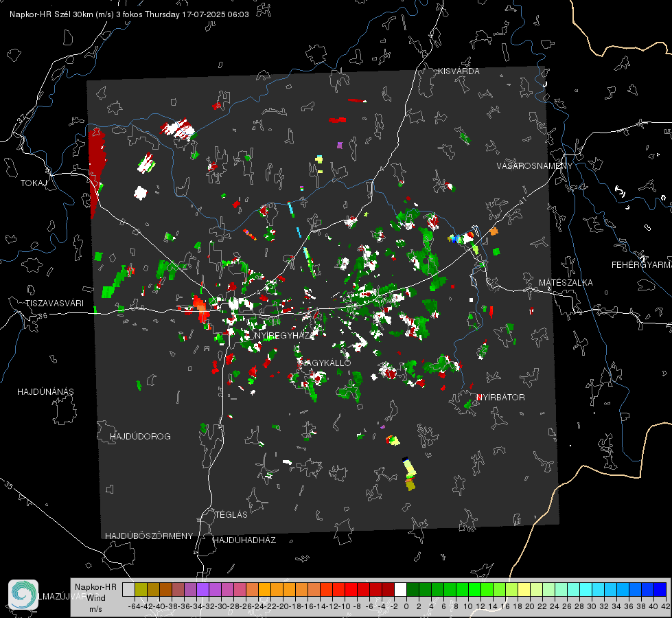
Task: Click the TOKAJ town label
Action: click(x=33, y=183)
